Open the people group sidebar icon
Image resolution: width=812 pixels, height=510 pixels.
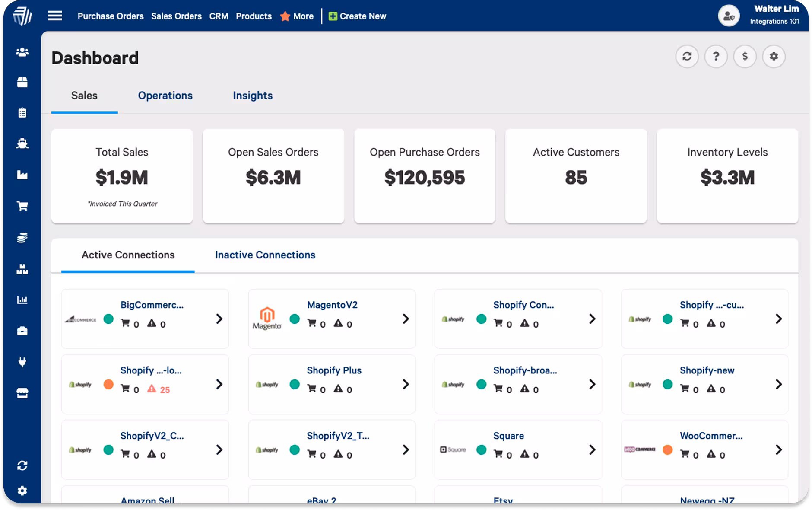pyautogui.click(x=22, y=52)
